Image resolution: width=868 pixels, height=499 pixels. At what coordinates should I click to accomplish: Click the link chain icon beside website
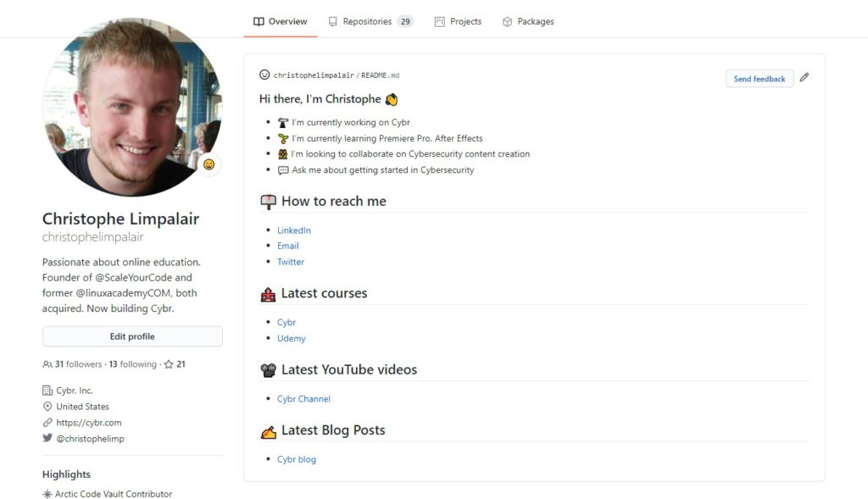coord(47,422)
